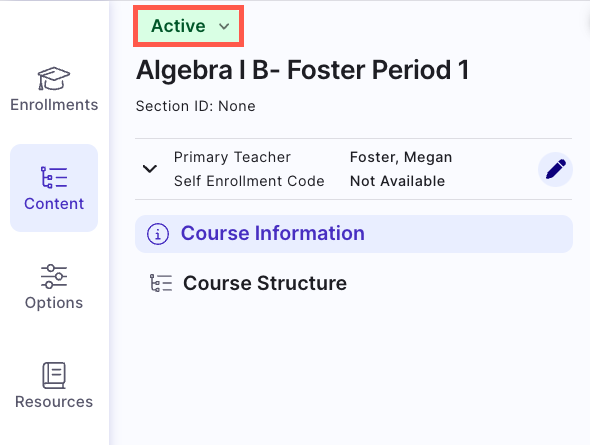Screen dimensions: 590x445
Task: Open the Options sidebar label
Action: coord(54,303)
